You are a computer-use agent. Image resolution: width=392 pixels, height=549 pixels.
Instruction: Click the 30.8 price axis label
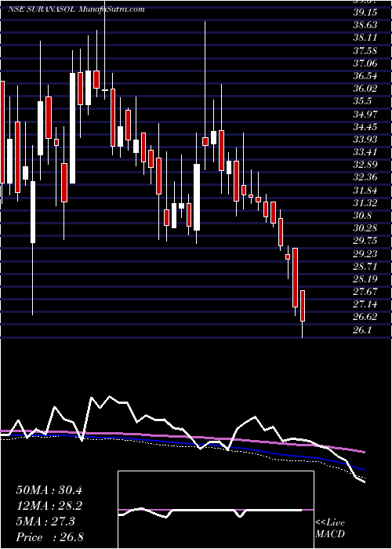tap(362, 216)
